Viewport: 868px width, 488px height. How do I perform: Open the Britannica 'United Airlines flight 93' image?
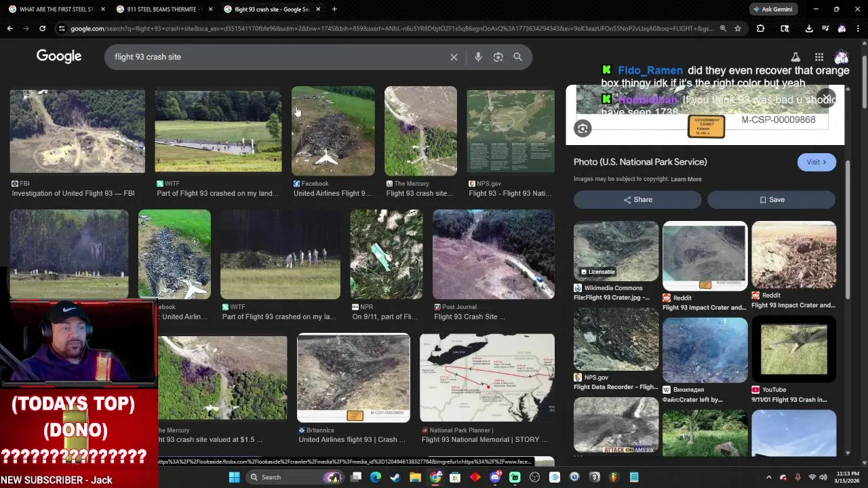(x=353, y=378)
